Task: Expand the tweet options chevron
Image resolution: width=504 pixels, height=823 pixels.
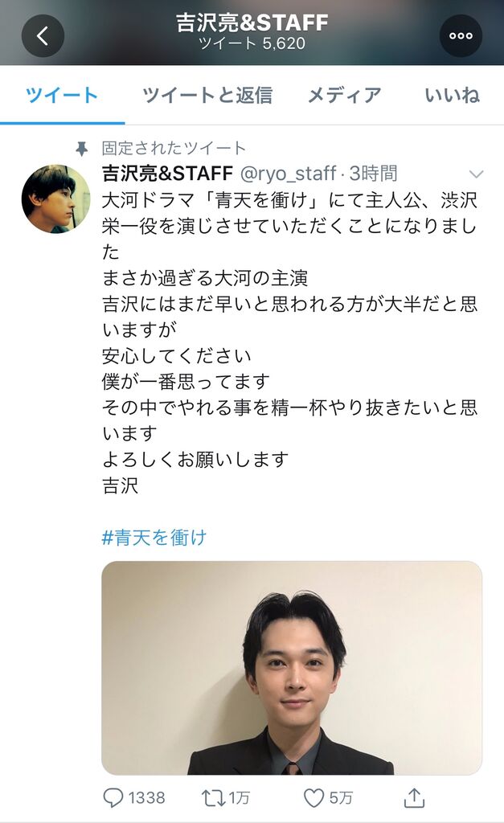Action: coord(476,174)
